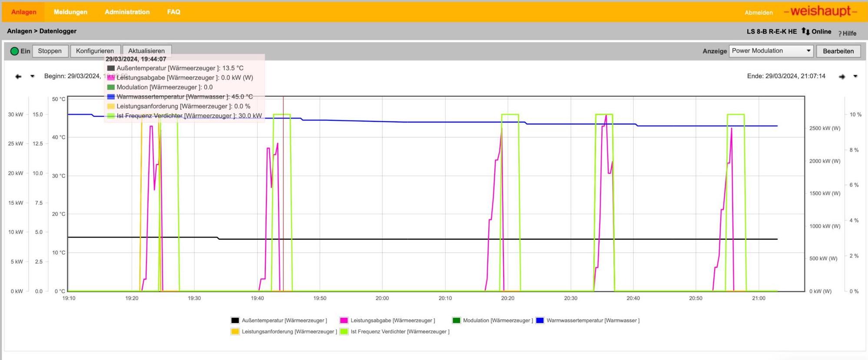Open the Meldungen menu tab
This screenshot has height=360, width=868.
(x=70, y=12)
